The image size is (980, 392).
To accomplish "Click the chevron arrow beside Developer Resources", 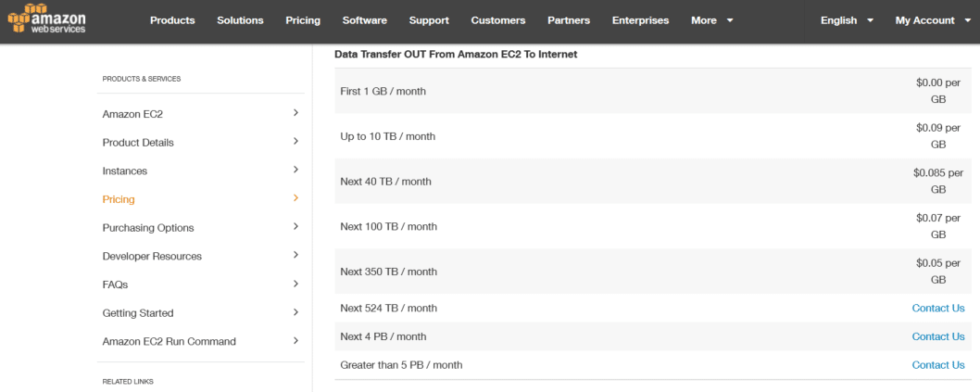I will tap(295, 255).
